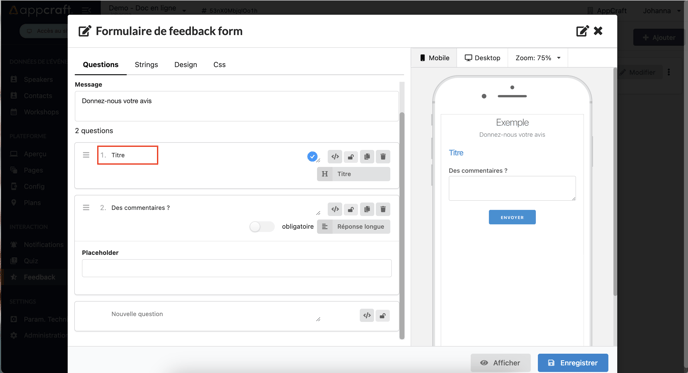Viewport: 688px width, 373px height.
Task: Click the code icon on Nouvelle question row
Action: [367, 316]
